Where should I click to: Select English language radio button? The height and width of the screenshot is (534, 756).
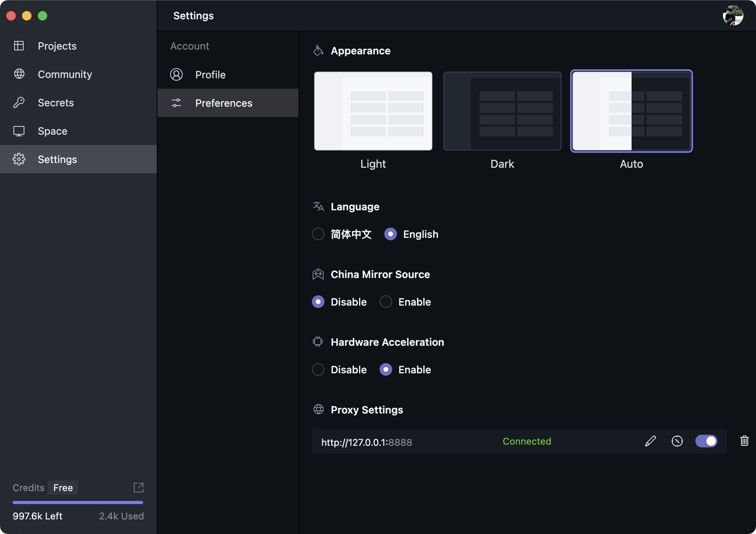[391, 234]
